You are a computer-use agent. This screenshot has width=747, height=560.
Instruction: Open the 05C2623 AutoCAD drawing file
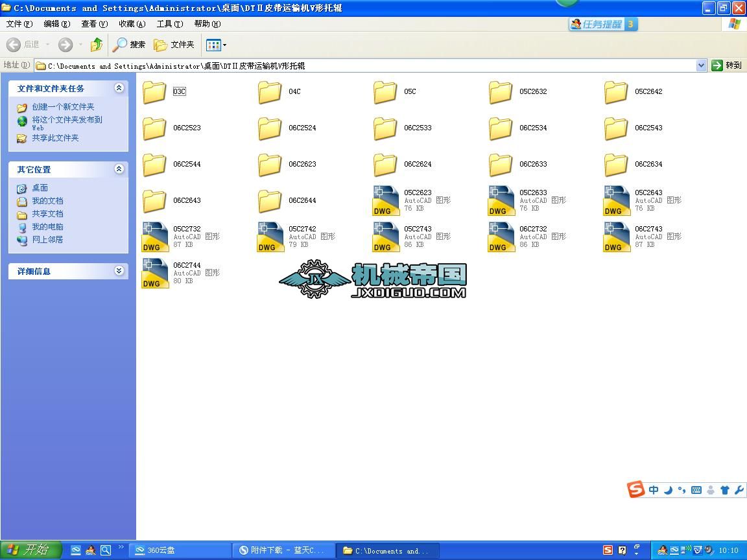click(386, 201)
